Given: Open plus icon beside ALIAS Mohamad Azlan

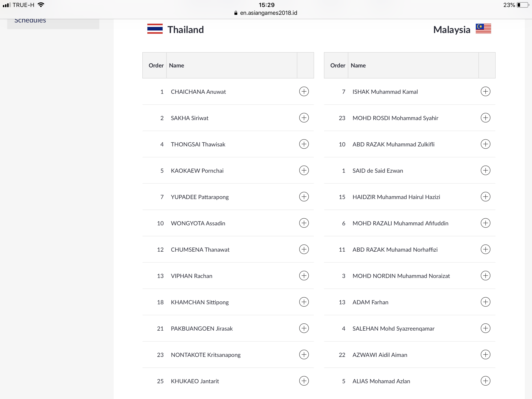Looking at the screenshot, I should click(x=485, y=381).
